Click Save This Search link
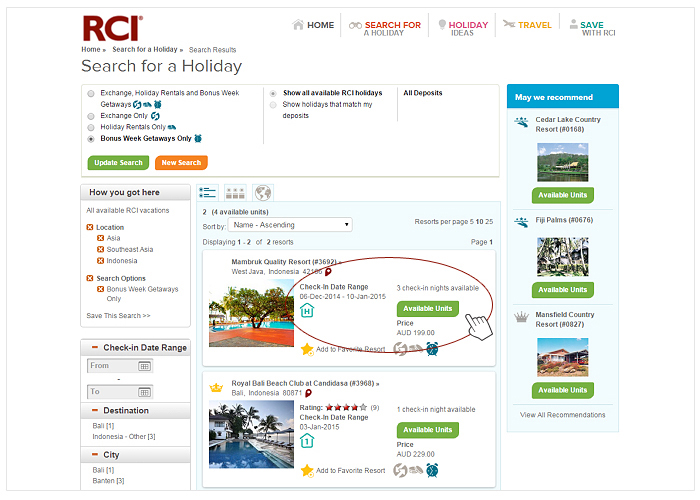Image resolution: width=700 pixels, height=500 pixels. tap(118, 316)
